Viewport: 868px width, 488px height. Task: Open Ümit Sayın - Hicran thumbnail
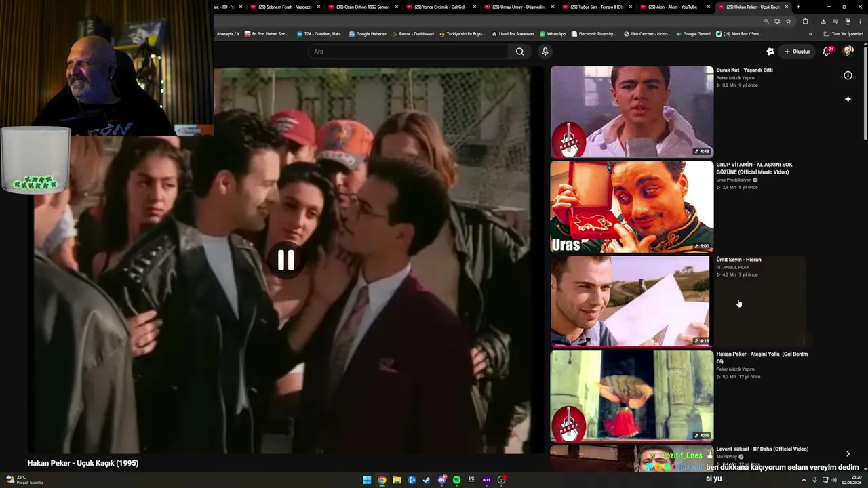pyautogui.click(x=632, y=301)
